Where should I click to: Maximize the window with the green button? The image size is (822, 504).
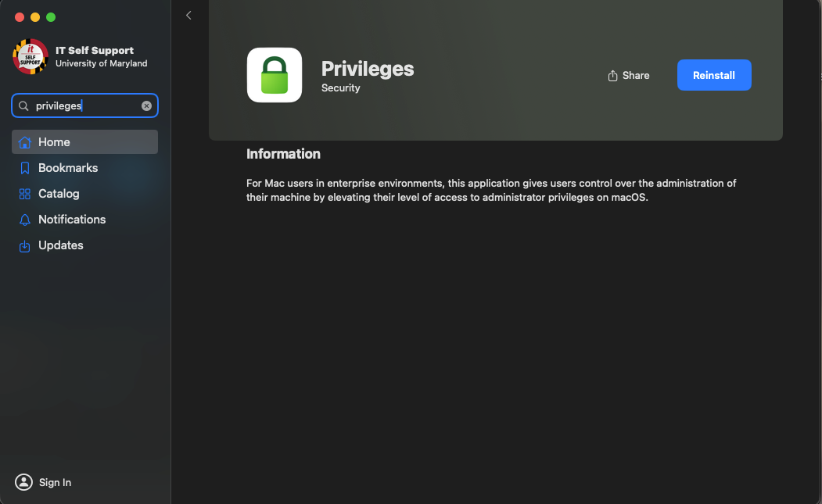click(51, 17)
